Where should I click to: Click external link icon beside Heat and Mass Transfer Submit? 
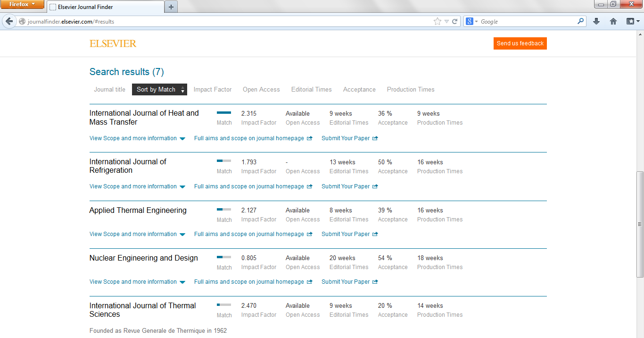tap(375, 138)
